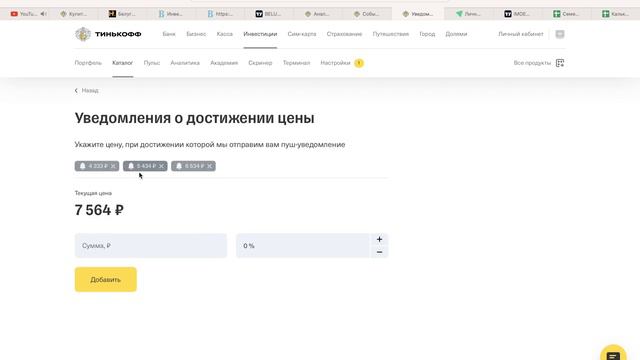Mute the YouTube tab audio icon

tap(43, 14)
